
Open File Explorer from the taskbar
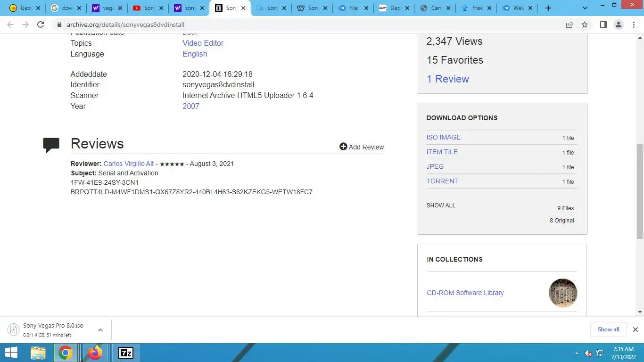pyautogui.click(x=38, y=353)
